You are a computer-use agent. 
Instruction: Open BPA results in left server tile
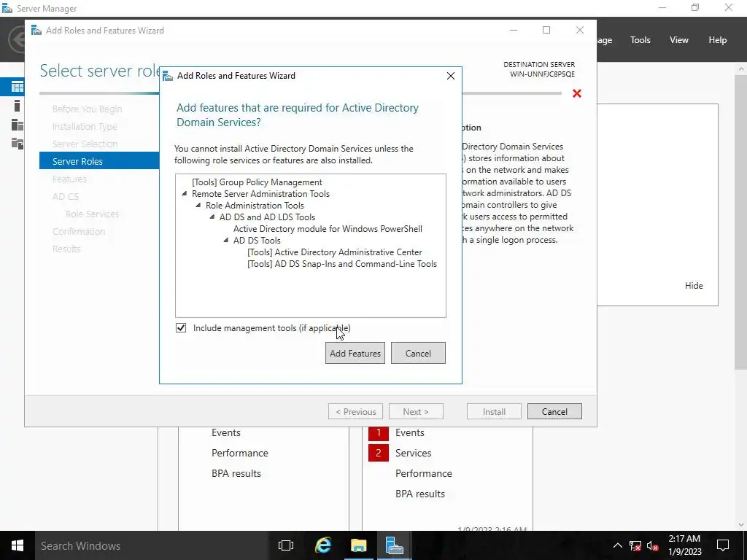click(236, 474)
